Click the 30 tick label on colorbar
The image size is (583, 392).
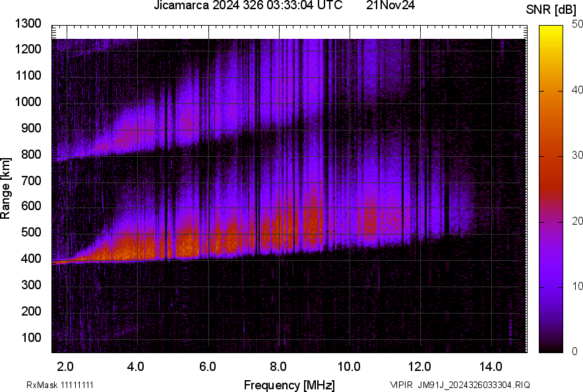[577, 155]
